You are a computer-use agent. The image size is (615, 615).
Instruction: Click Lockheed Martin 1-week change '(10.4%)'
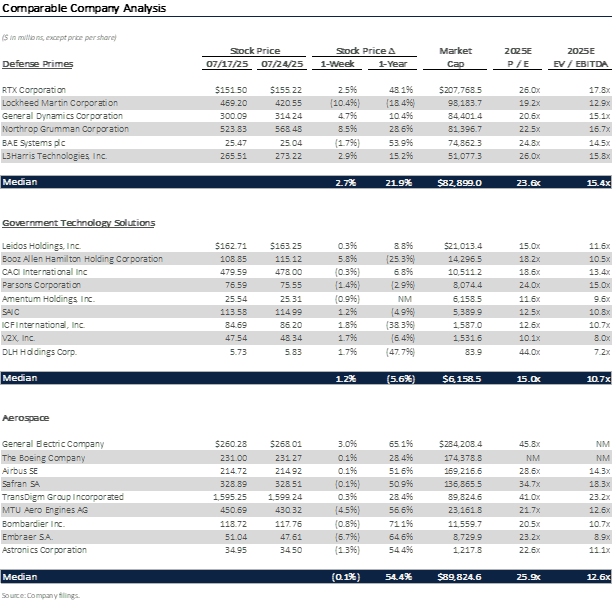point(345,103)
